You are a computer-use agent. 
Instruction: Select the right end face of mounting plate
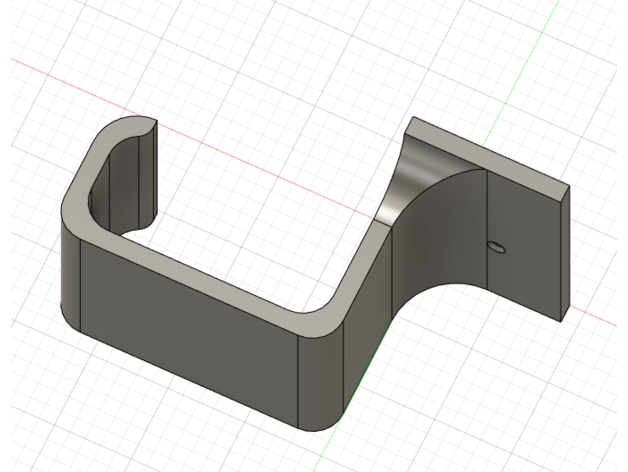click(566, 252)
